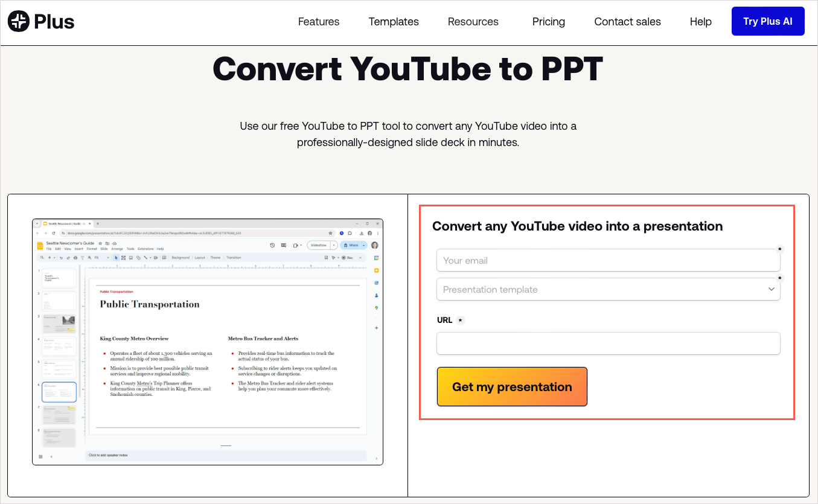Image resolution: width=818 pixels, height=504 pixels.
Task: Open the Help link in navigation
Action: [701, 22]
